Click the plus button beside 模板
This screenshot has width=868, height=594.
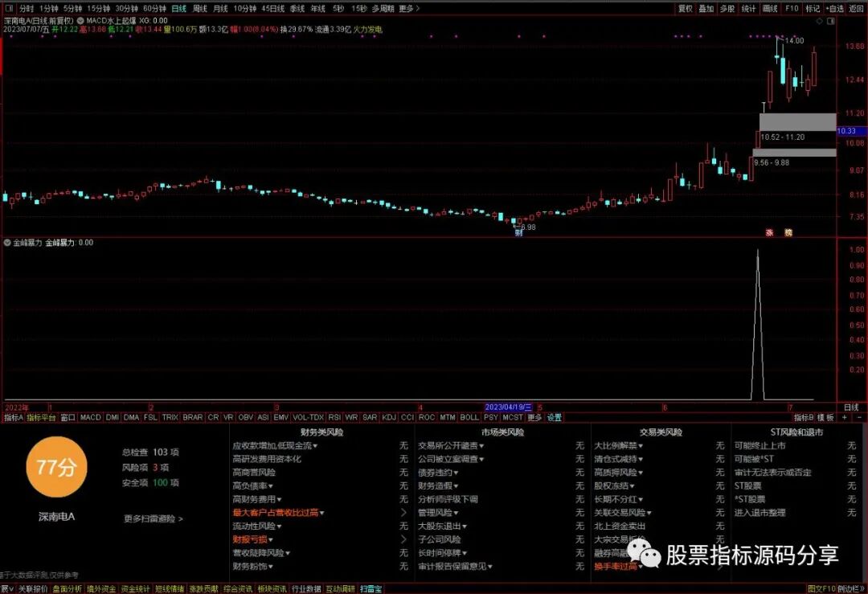(844, 417)
